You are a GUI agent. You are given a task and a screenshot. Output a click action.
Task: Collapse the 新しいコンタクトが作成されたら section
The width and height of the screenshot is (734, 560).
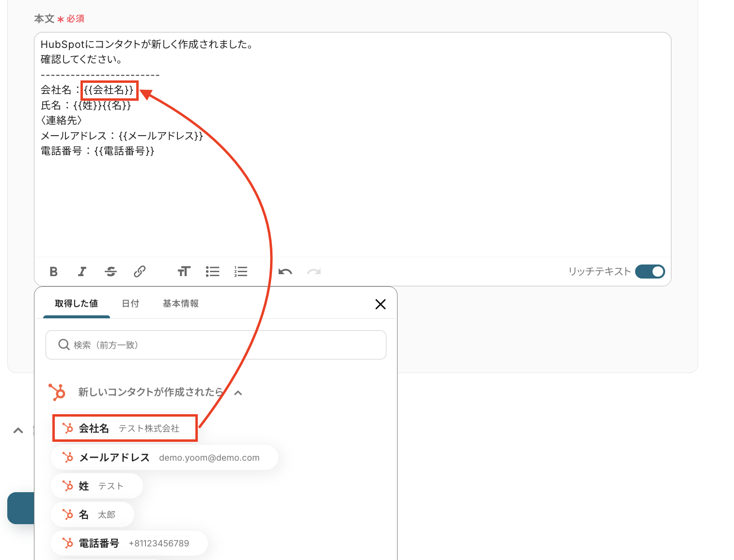[238, 393]
